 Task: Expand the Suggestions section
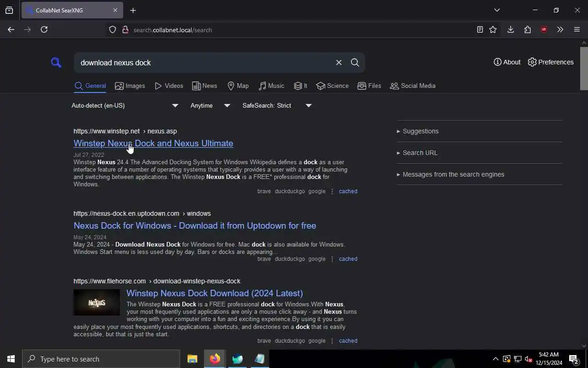click(x=479, y=131)
